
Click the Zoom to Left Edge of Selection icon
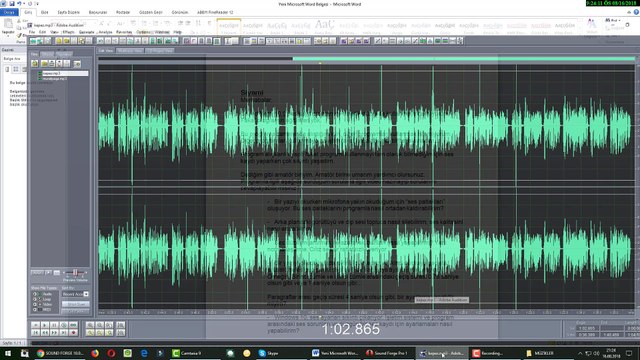point(99,333)
